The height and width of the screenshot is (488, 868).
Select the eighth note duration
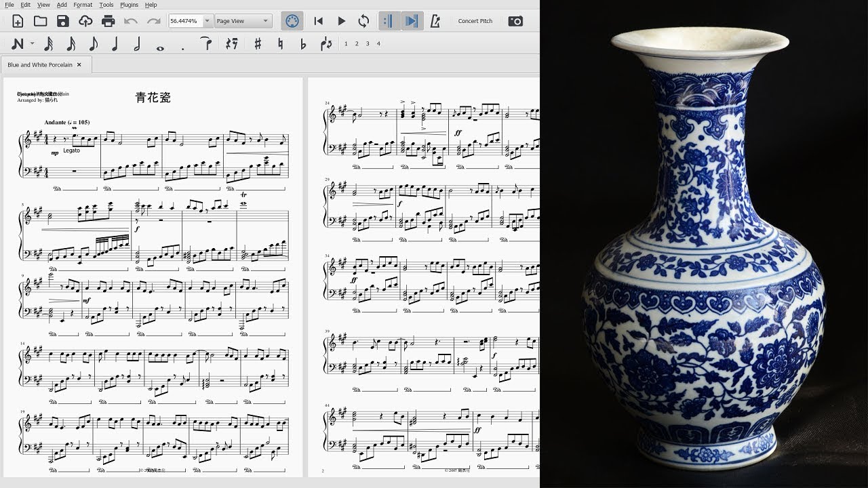(x=93, y=44)
